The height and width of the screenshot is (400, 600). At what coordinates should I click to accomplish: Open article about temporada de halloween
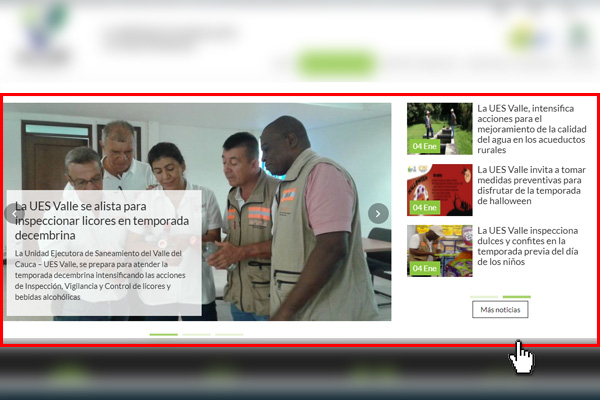point(531,185)
